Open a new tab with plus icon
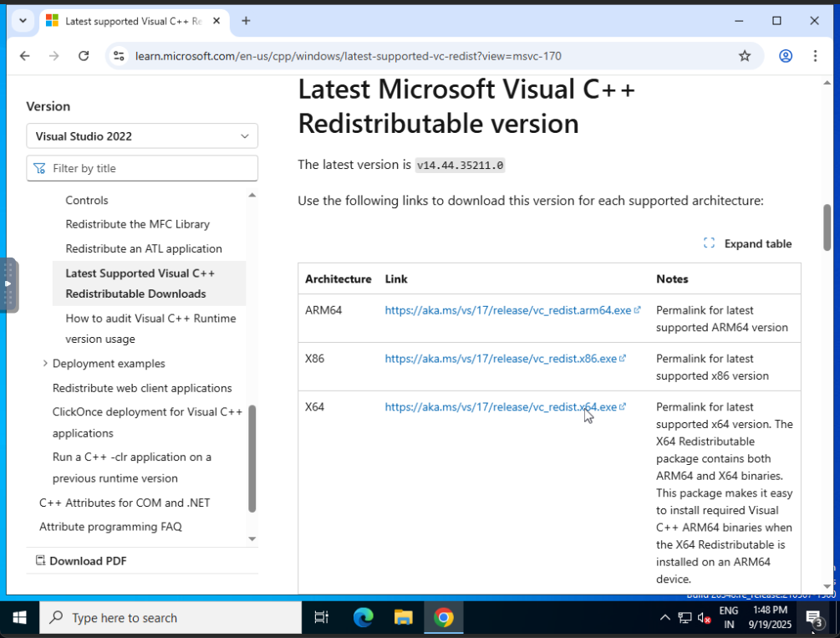Screen dimensions: 840x638 tap(246, 21)
